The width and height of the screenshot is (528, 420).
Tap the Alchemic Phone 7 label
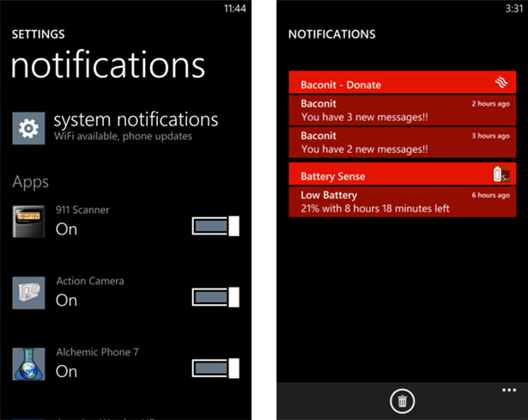[97, 352]
